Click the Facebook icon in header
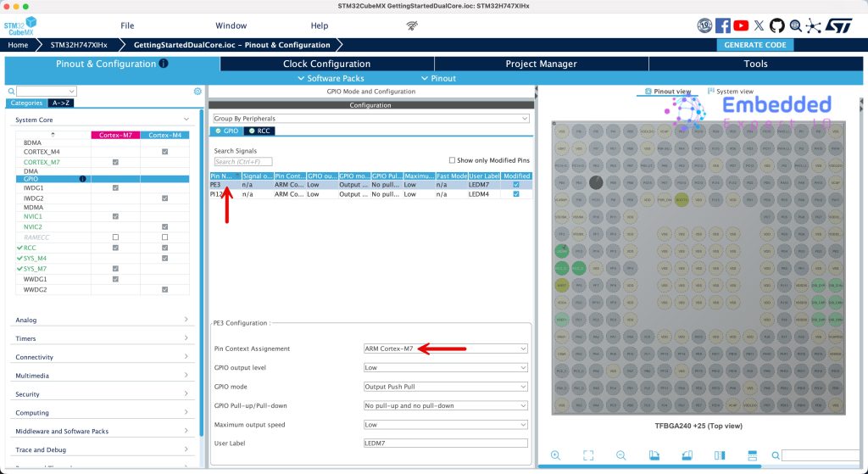868x474 pixels. (723, 25)
